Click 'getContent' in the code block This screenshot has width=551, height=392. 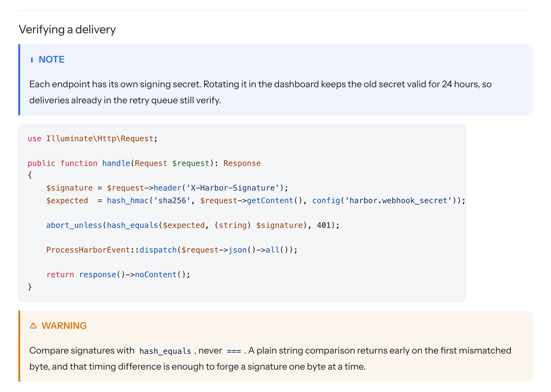click(x=270, y=200)
